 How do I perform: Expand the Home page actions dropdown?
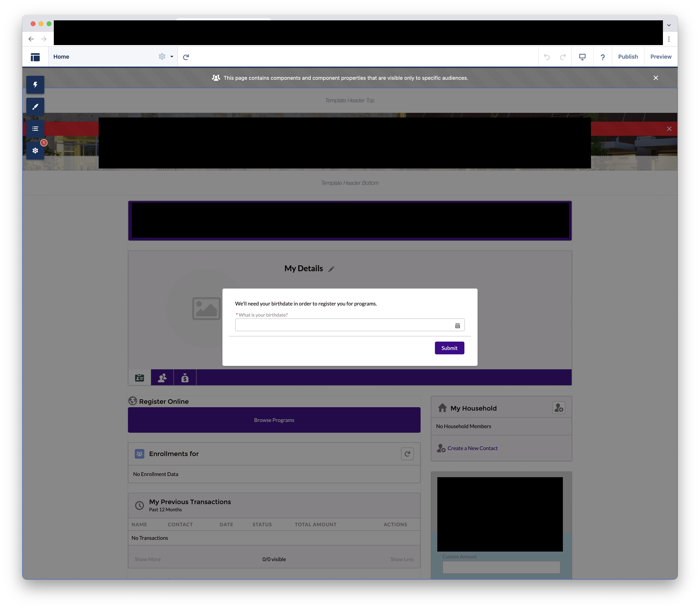[162, 56]
